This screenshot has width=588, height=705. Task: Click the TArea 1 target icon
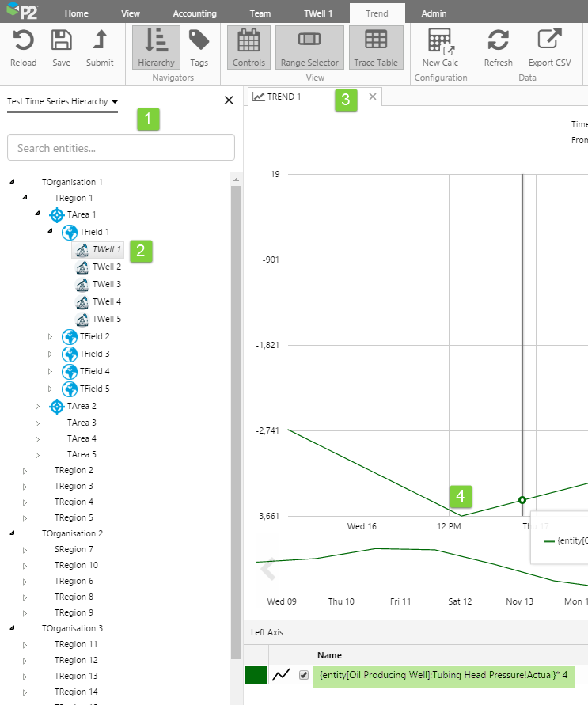tap(57, 215)
